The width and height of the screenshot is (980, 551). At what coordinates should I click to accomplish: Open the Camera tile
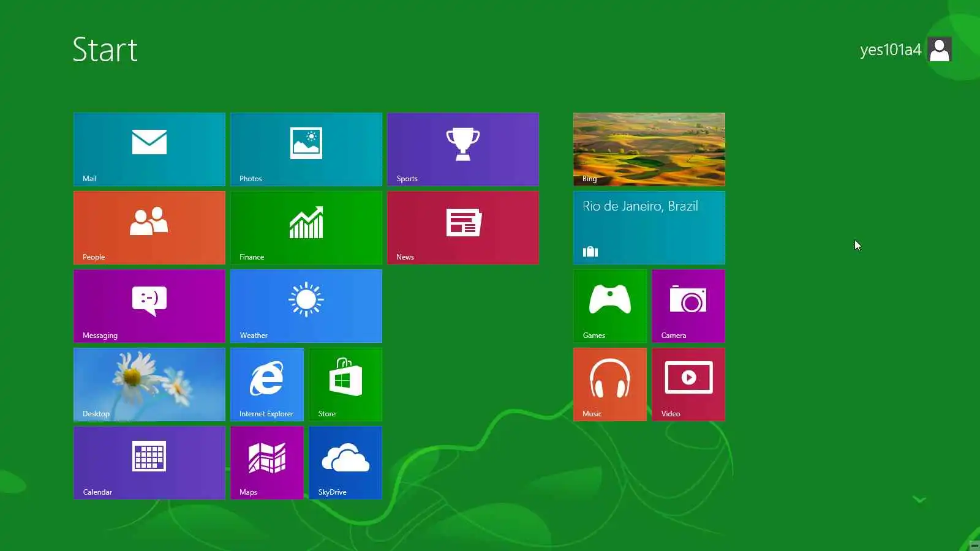point(688,306)
